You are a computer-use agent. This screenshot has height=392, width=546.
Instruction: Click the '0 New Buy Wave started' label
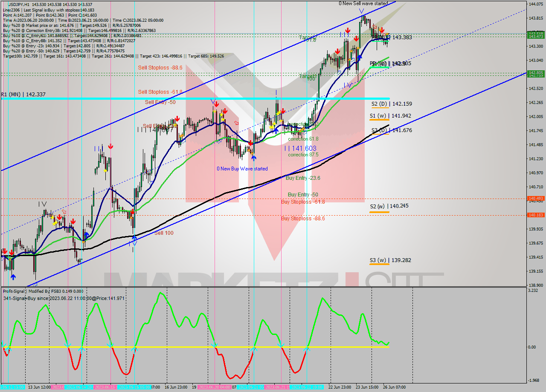(x=242, y=169)
